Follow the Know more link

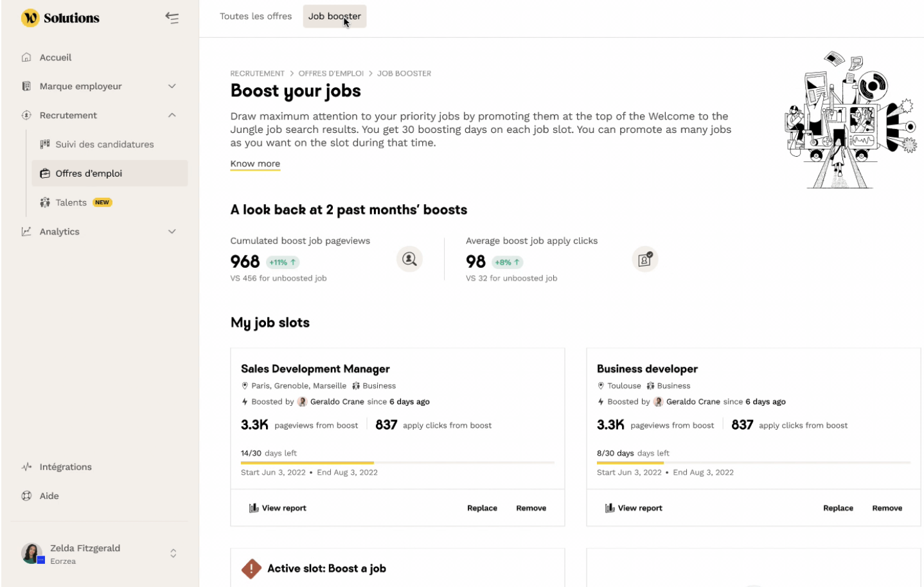[255, 164]
